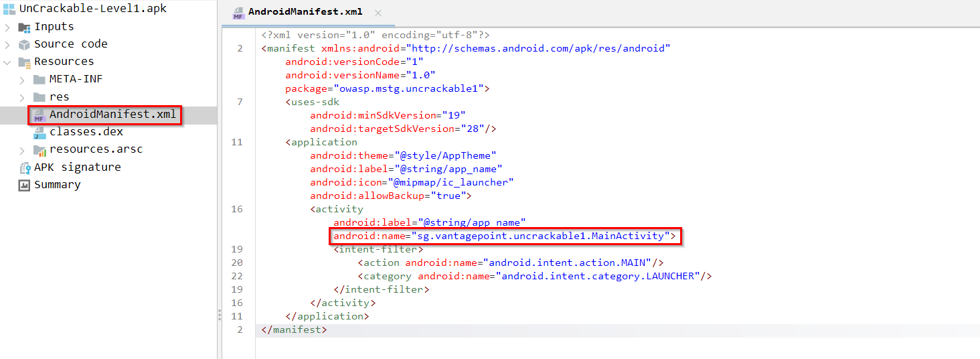Collapse the Resources node

pyautogui.click(x=7, y=62)
